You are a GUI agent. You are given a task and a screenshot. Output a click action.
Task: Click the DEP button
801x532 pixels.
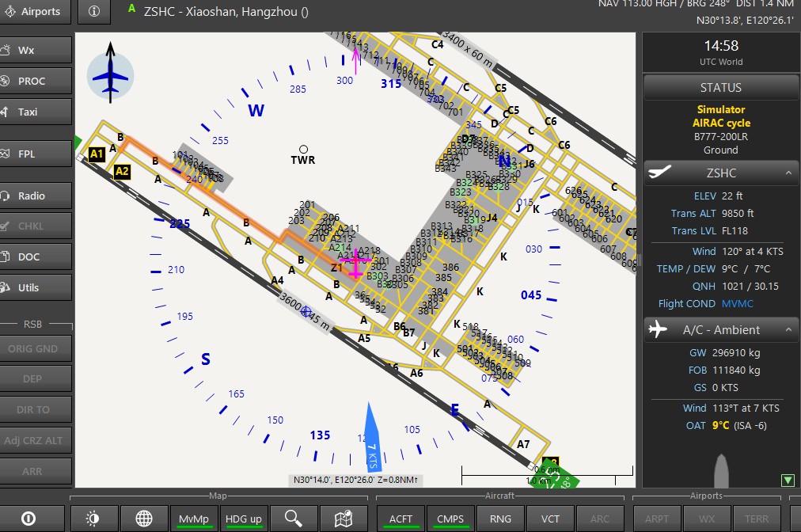click(x=36, y=378)
